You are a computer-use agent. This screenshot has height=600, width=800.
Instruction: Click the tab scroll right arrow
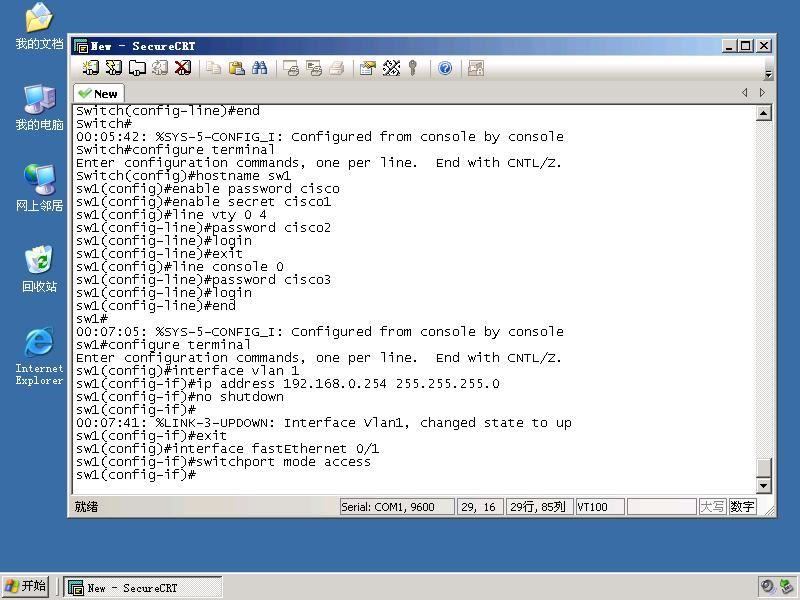click(x=762, y=92)
